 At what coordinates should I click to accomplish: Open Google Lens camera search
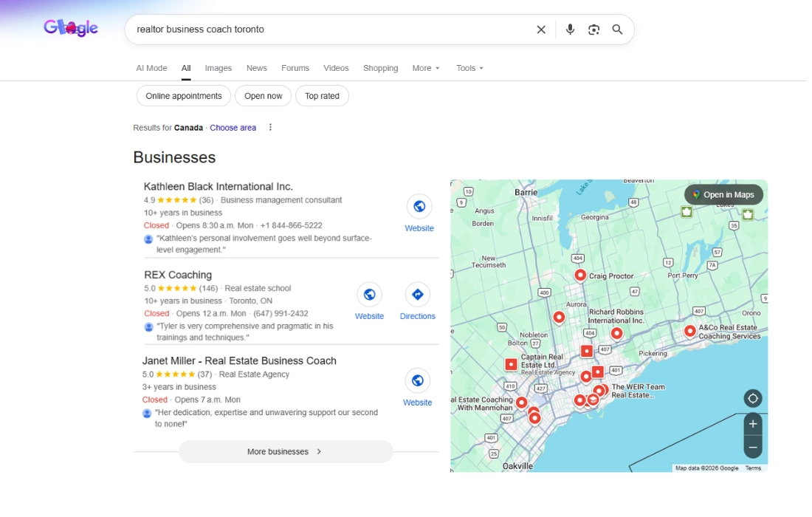(x=593, y=29)
